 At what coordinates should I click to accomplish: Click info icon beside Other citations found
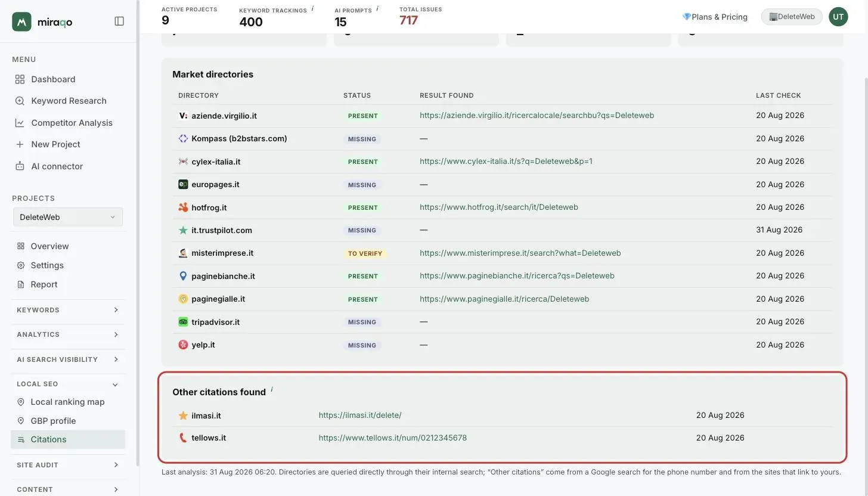(272, 389)
